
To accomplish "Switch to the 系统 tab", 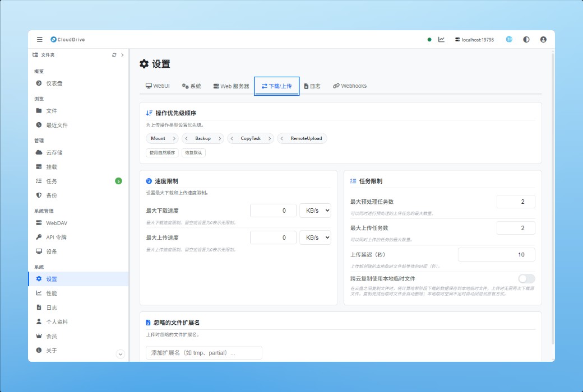I will pos(192,86).
